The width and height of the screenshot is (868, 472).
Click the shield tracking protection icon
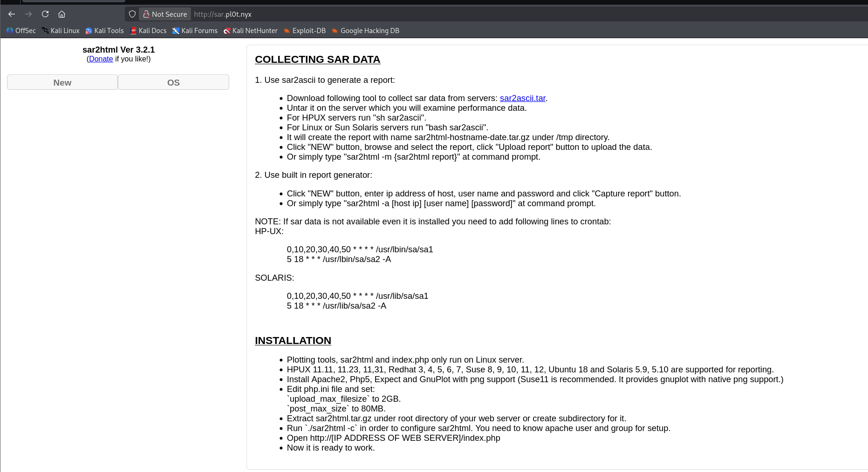point(132,14)
